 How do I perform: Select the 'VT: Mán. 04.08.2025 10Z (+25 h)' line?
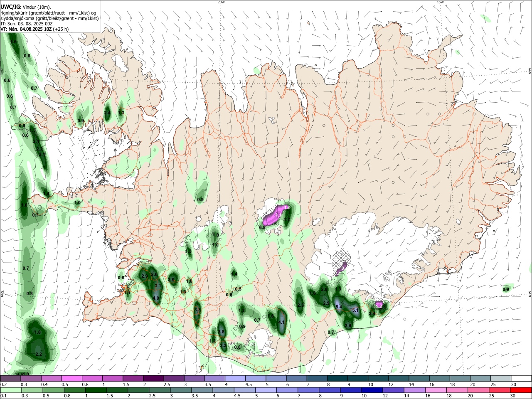[34, 29]
